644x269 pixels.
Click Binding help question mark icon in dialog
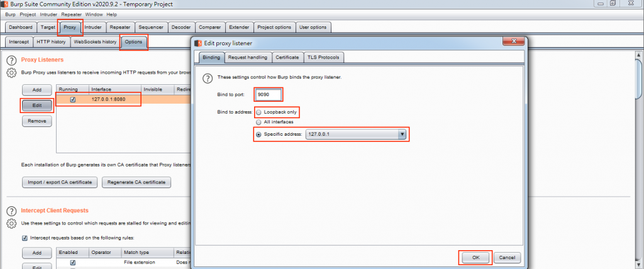(209, 77)
